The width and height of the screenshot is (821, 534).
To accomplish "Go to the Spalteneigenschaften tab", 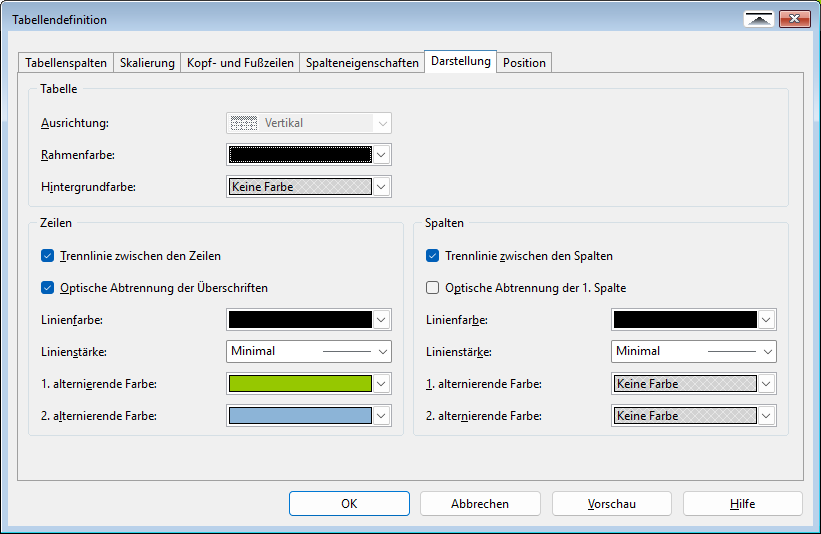I will tap(362, 63).
